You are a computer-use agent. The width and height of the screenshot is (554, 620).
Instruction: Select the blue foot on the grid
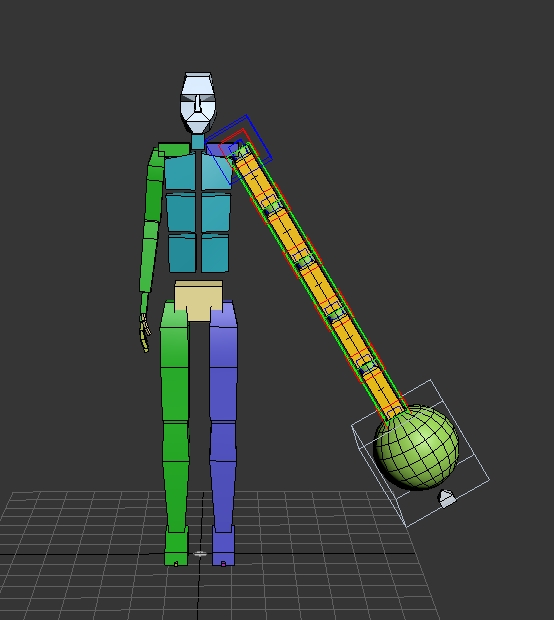[x=223, y=548]
